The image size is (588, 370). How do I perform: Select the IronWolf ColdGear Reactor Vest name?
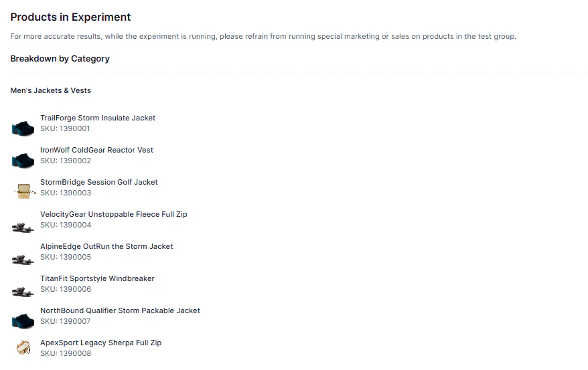pyautogui.click(x=96, y=150)
